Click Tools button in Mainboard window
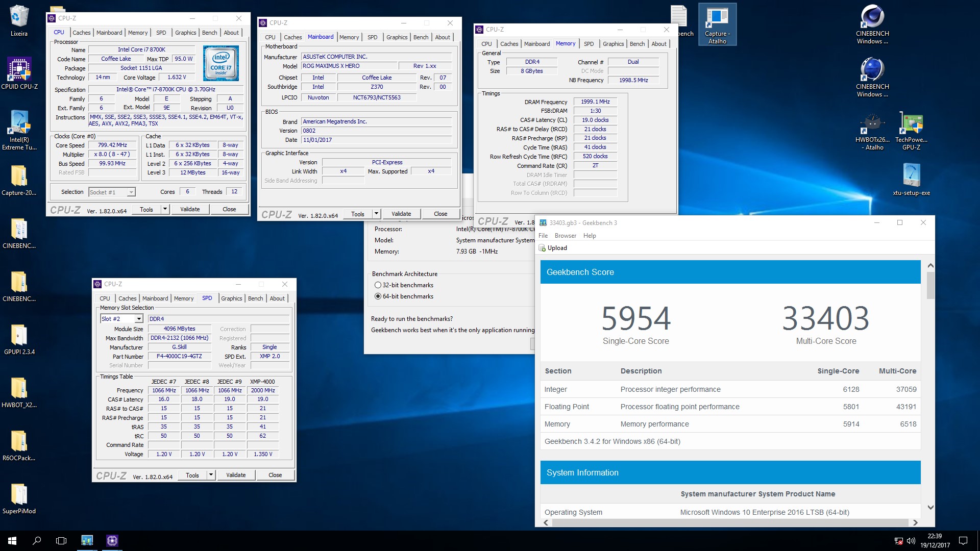Viewport: 980px width, 551px height. tap(358, 214)
